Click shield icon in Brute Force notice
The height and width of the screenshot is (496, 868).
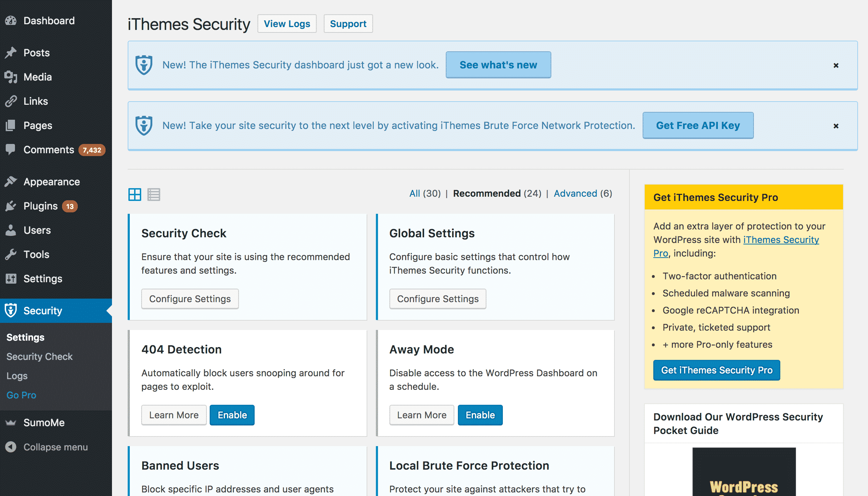[144, 125]
